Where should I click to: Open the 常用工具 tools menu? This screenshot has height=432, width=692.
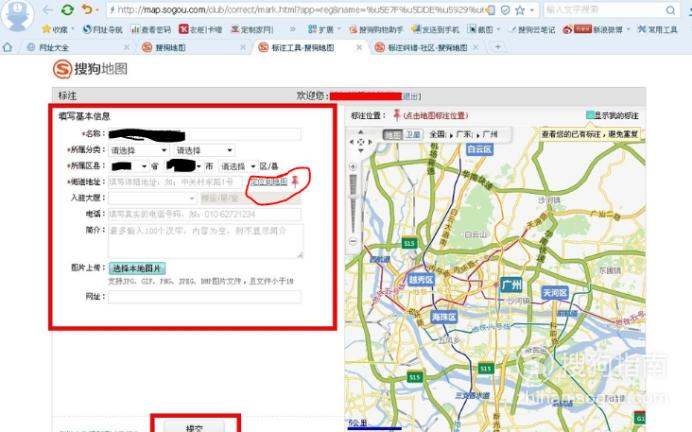pos(658,30)
